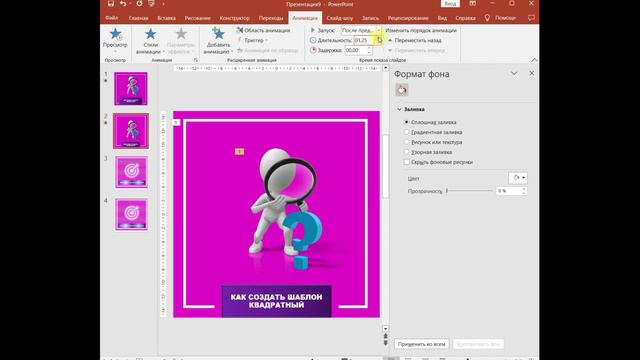Go to the next slide using double down arrows
Viewport: 640px width, 360px height.
[385, 343]
